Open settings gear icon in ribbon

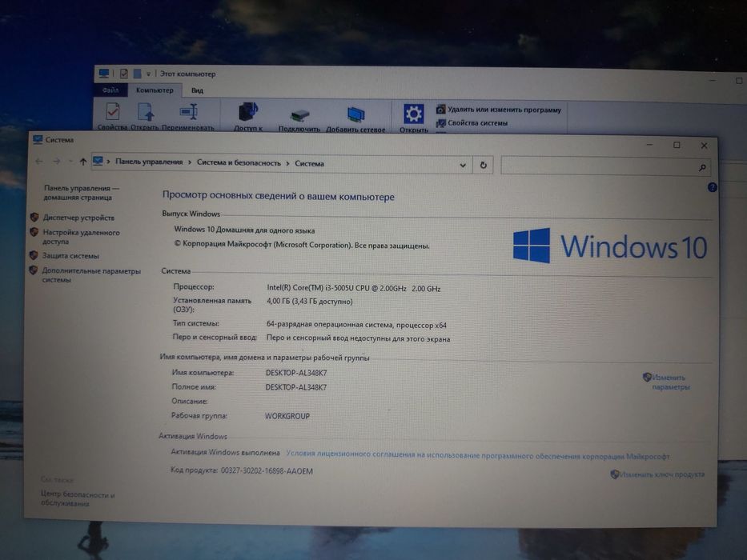click(413, 114)
